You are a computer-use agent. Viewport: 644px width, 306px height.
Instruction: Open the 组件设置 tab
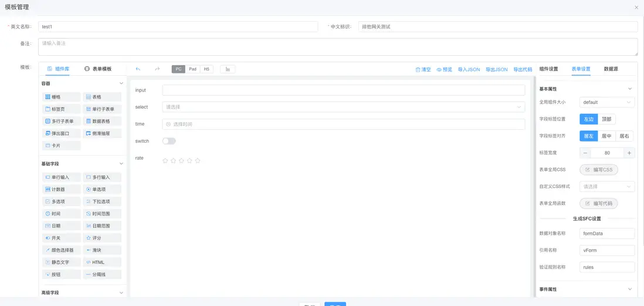[x=549, y=69]
